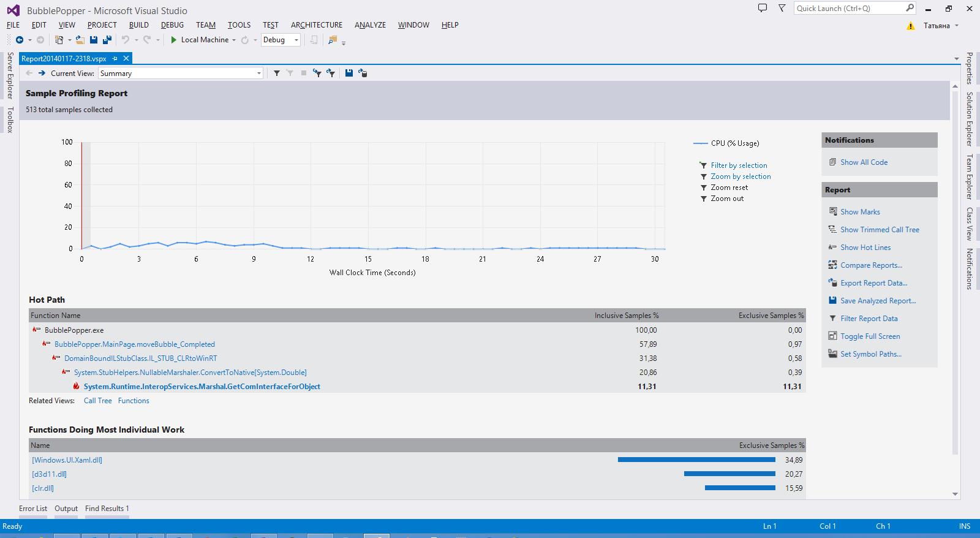Click the notifications filter icon in title bar

782,8
